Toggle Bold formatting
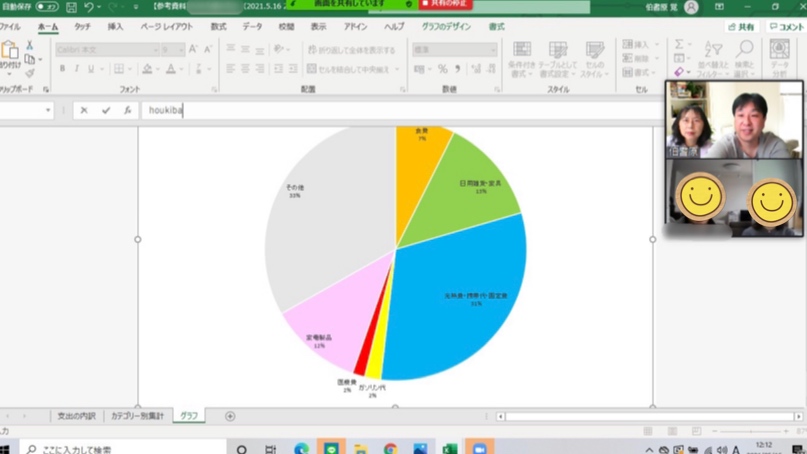 [62, 69]
